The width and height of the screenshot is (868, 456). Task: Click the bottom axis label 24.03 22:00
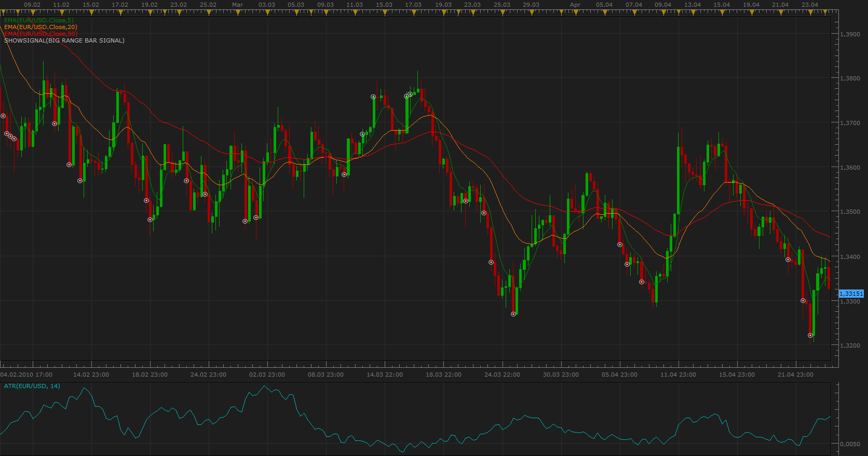point(502,375)
